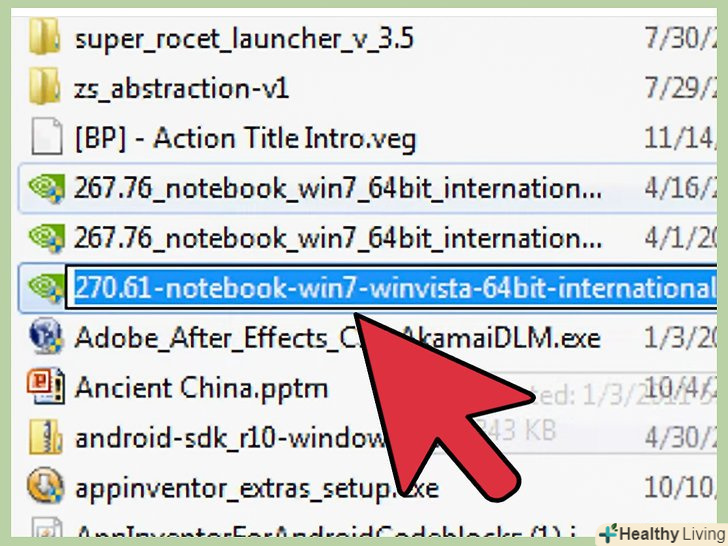Click the appinventor_extras_setup installer icon

45,486
